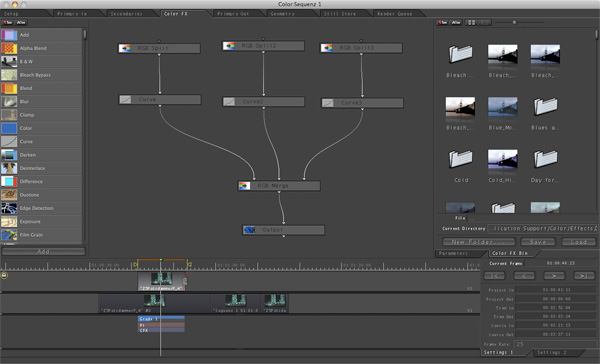Click the Load button in the bin
Screen dimensions: 600x364
click(579, 242)
